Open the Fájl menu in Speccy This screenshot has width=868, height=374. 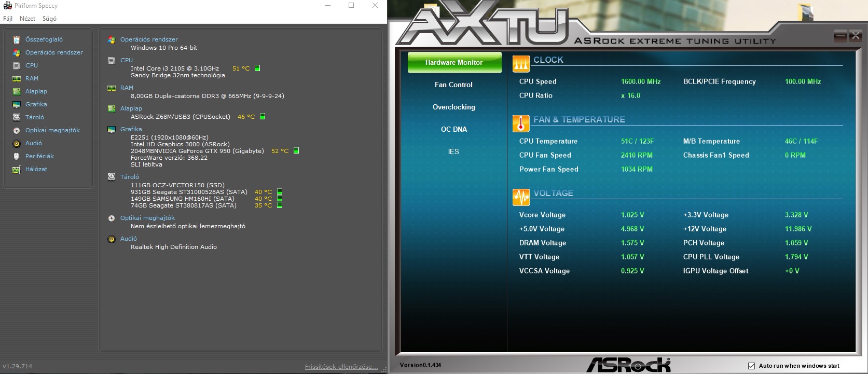(8, 19)
